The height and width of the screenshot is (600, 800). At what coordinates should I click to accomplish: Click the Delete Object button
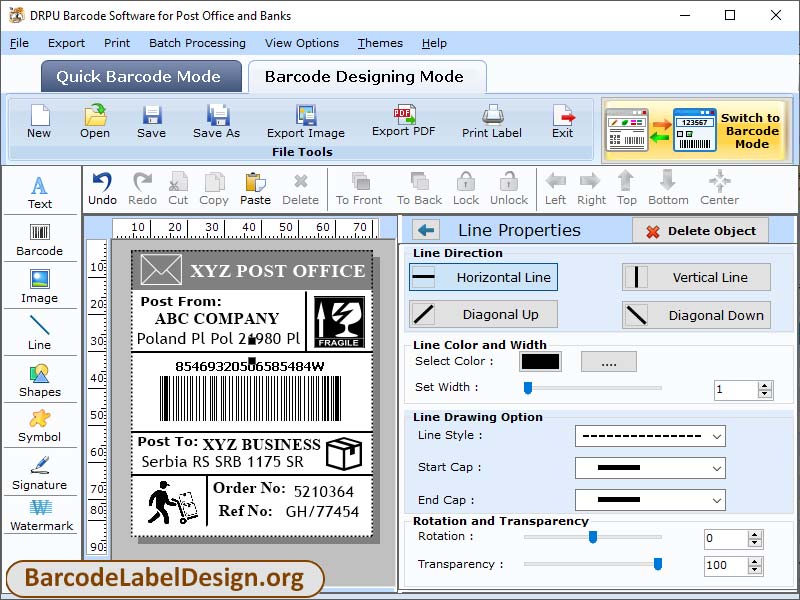(701, 231)
